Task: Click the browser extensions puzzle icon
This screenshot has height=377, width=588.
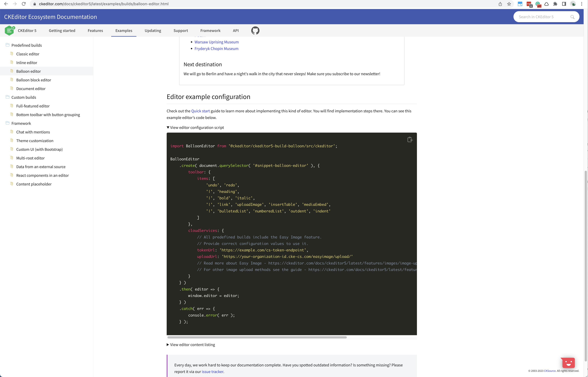Action: coord(555,4)
